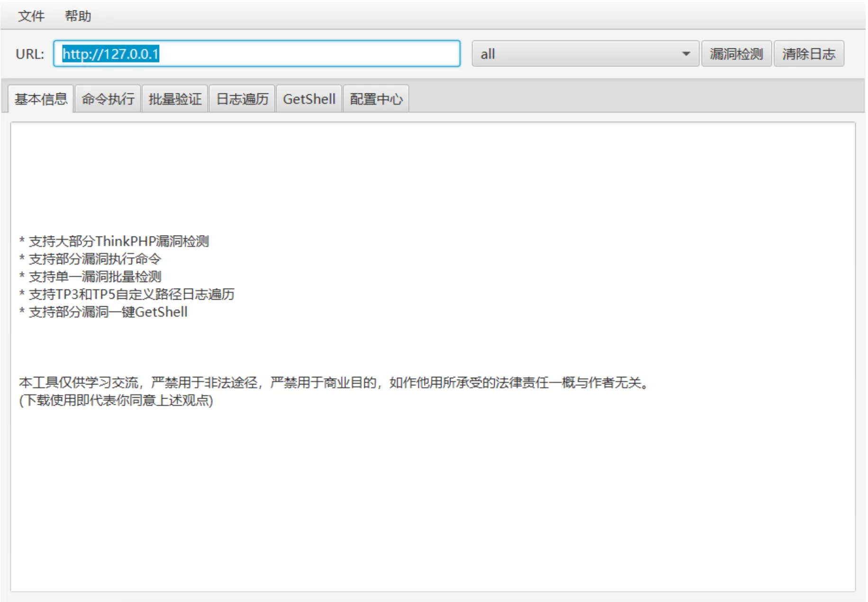Go to the 日志遍历 tab
The image size is (868, 602).
point(242,99)
